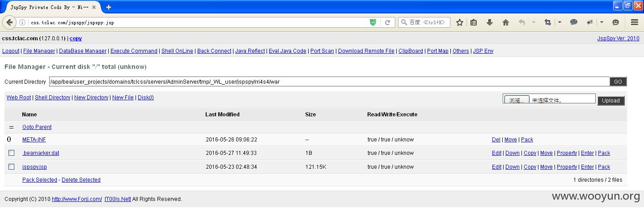Open Port Map menu link
644x209 pixels.
pyautogui.click(x=438, y=51)
